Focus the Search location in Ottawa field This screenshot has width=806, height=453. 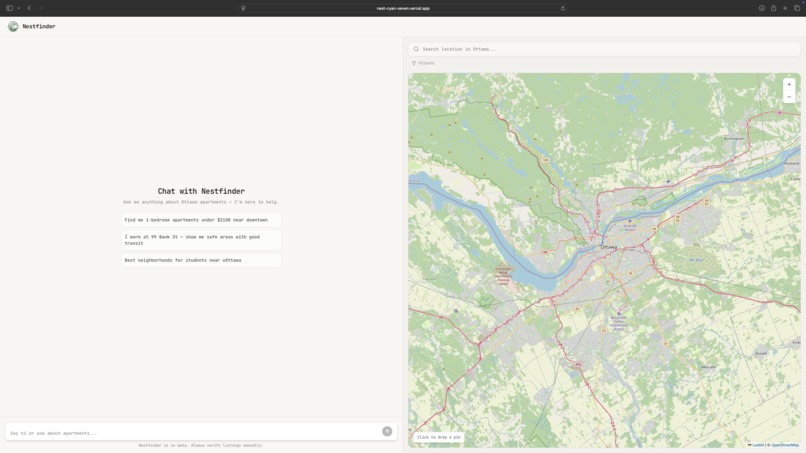pyautogui.click(x=604, y=49)
